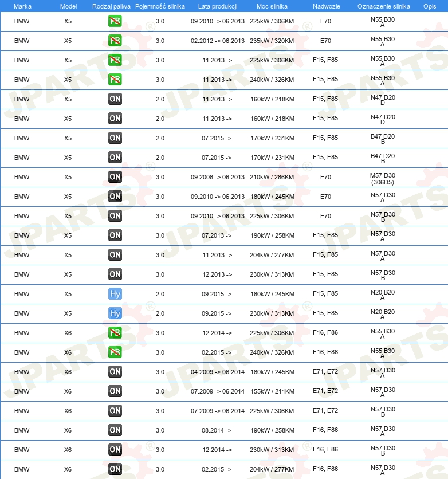
Task: Click the diesel ON icon for X5 E70 180kW/245KM
Action: [x=115, y=197]
